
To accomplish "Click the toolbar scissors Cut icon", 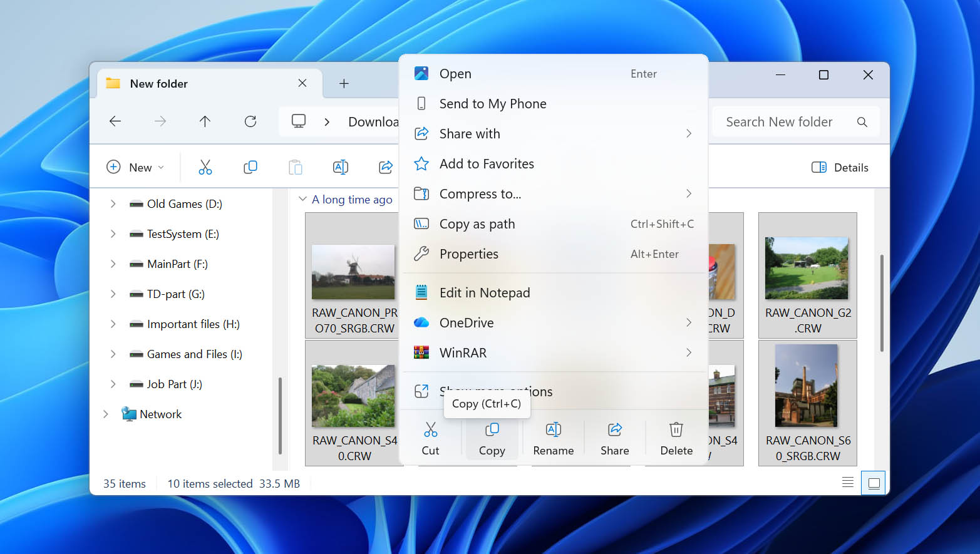I will [x=205, y=167].
